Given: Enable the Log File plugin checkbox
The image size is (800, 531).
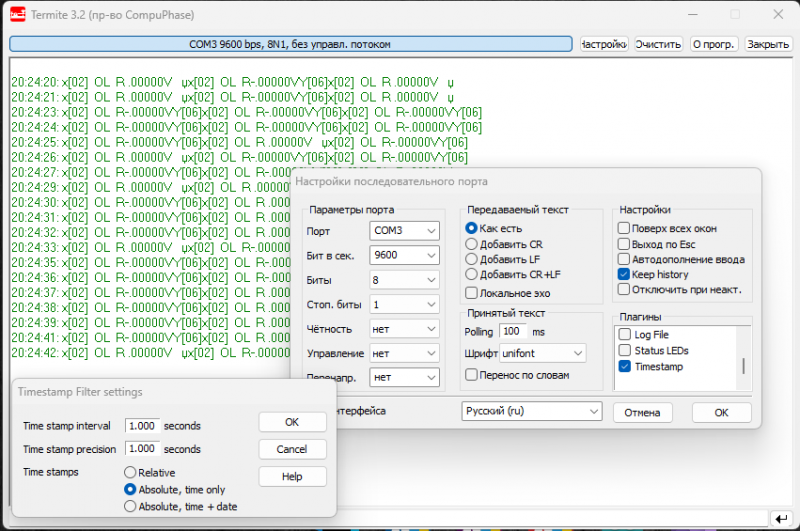Looking at the screenshot, I should 625,335.
